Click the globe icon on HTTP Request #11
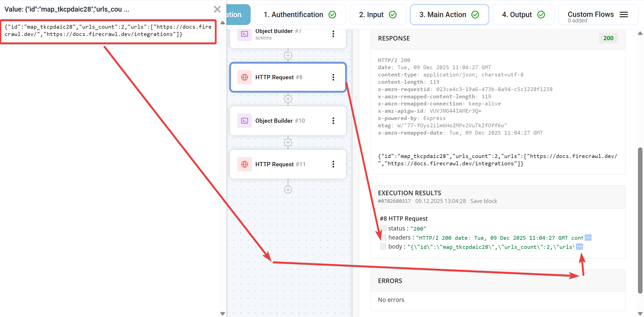Image resolution: width=644 pixels, height=317 pixels. pos(244,164)
